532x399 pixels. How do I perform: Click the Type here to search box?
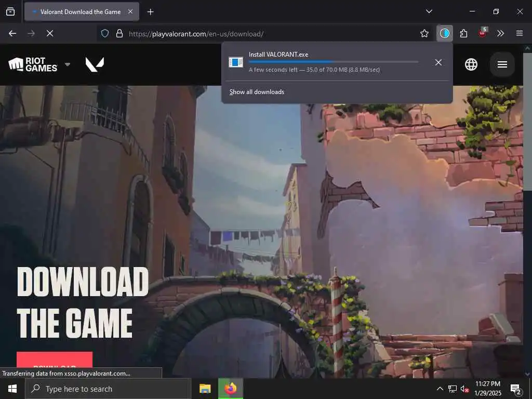click(108, 389)
